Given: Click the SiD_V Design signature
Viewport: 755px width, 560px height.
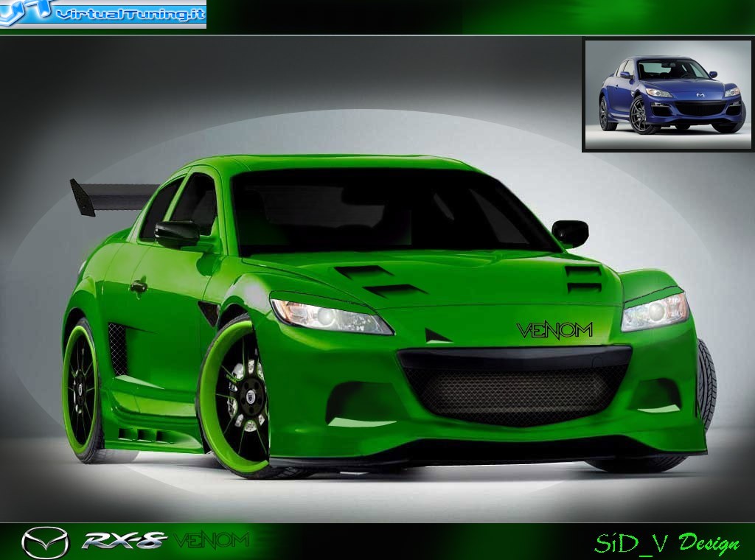Looking at the screenshot, I should pos(667,543).
